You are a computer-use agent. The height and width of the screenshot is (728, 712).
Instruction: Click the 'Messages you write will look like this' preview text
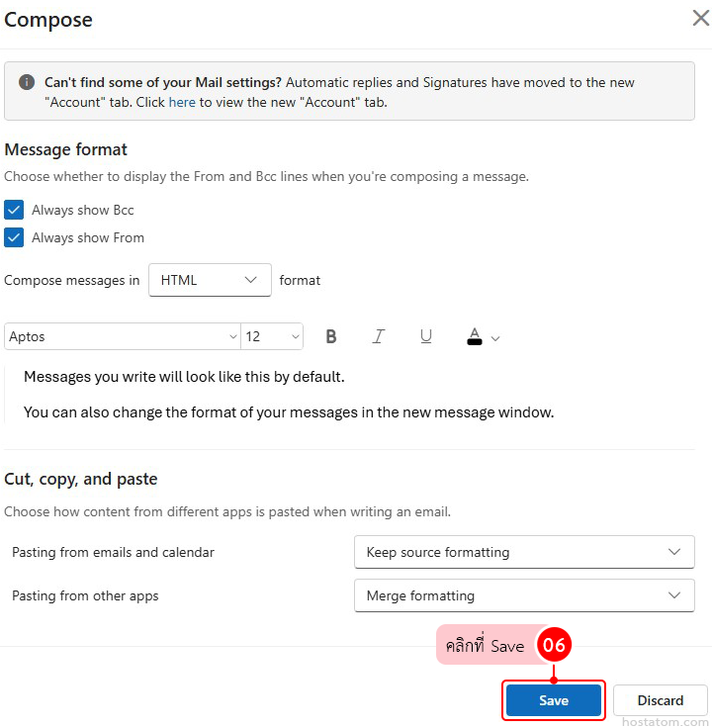[184, 377]
